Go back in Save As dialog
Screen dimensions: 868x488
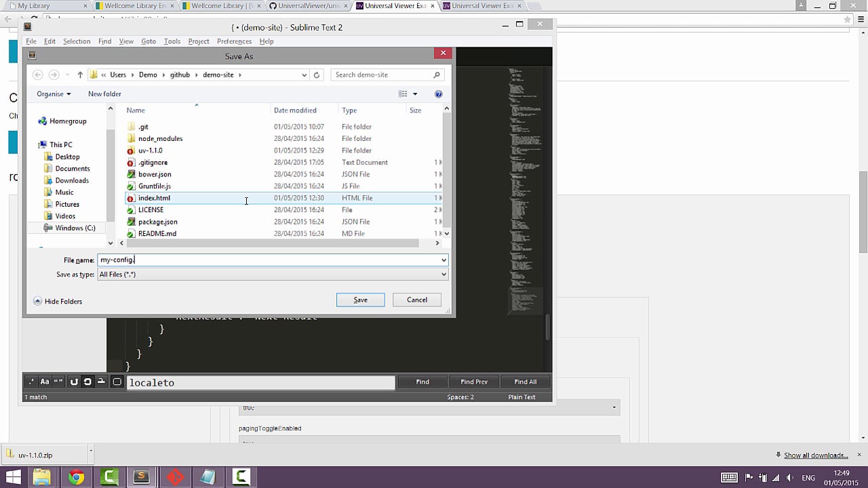(x=38, y=75)
